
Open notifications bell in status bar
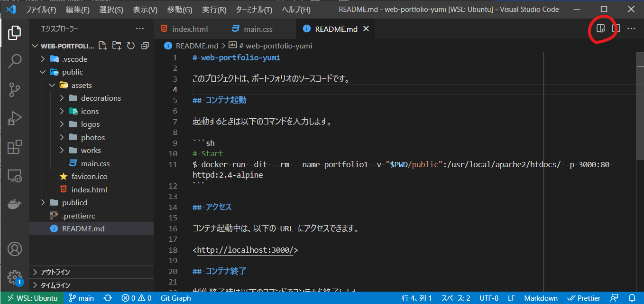click(x=632, y=298)
